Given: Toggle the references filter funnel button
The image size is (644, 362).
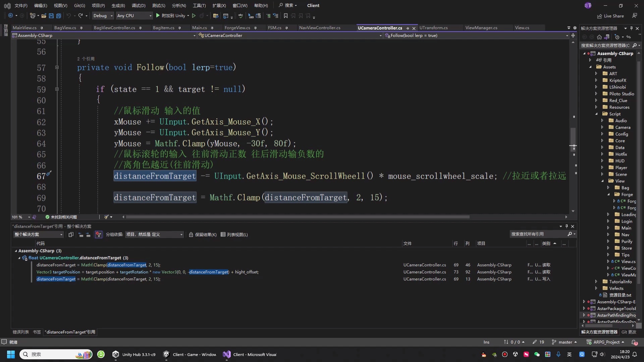Looking at the screenshot, I should 98,235.
